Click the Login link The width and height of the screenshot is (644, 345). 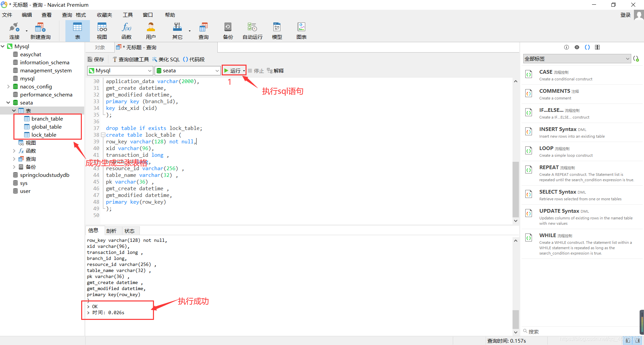coord(625,15)
